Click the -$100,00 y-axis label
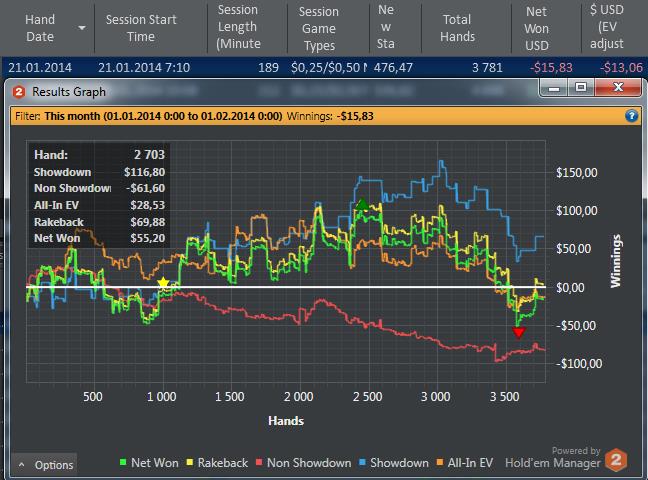Screen dimensions: 648x480 [x=579, y=364]
